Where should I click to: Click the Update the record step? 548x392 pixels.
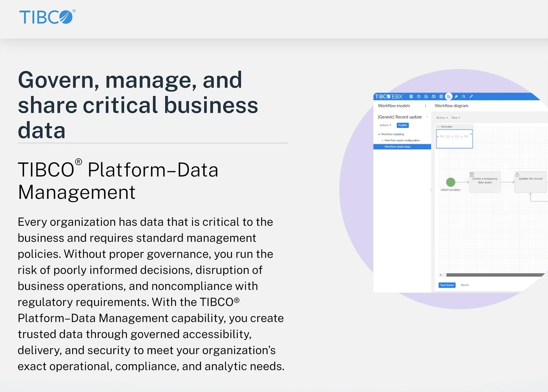coord(531,182)
